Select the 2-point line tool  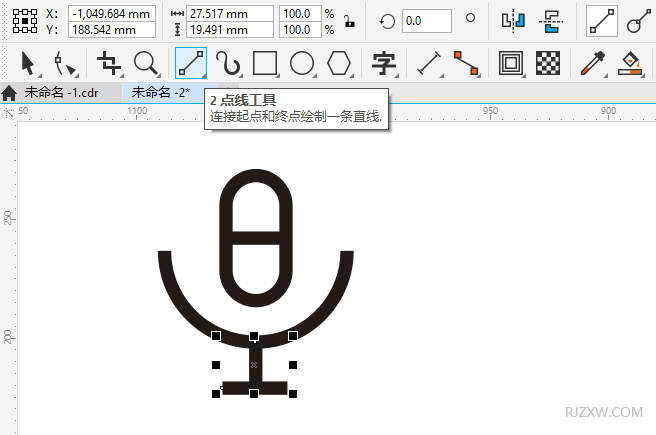(190, 64)
